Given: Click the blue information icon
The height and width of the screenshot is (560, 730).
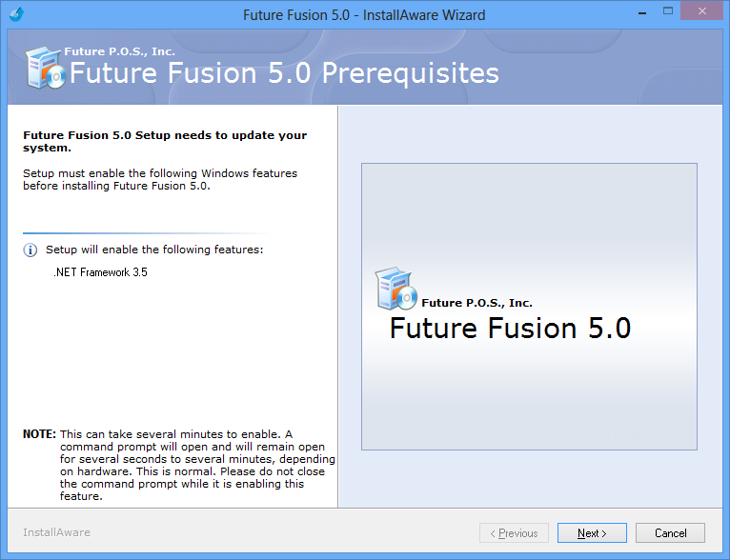Looking at the screenshot, I should point(30,250).
